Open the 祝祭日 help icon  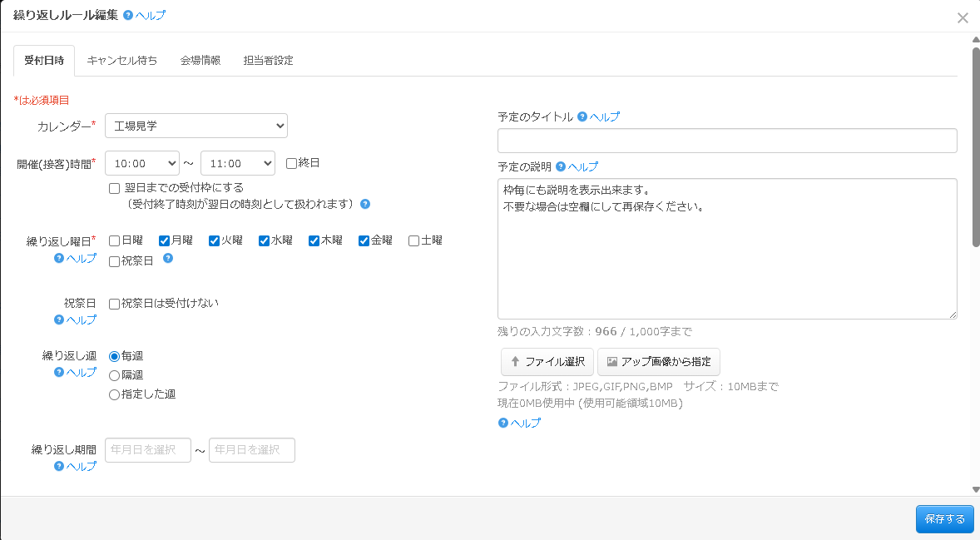click(75, 320)
